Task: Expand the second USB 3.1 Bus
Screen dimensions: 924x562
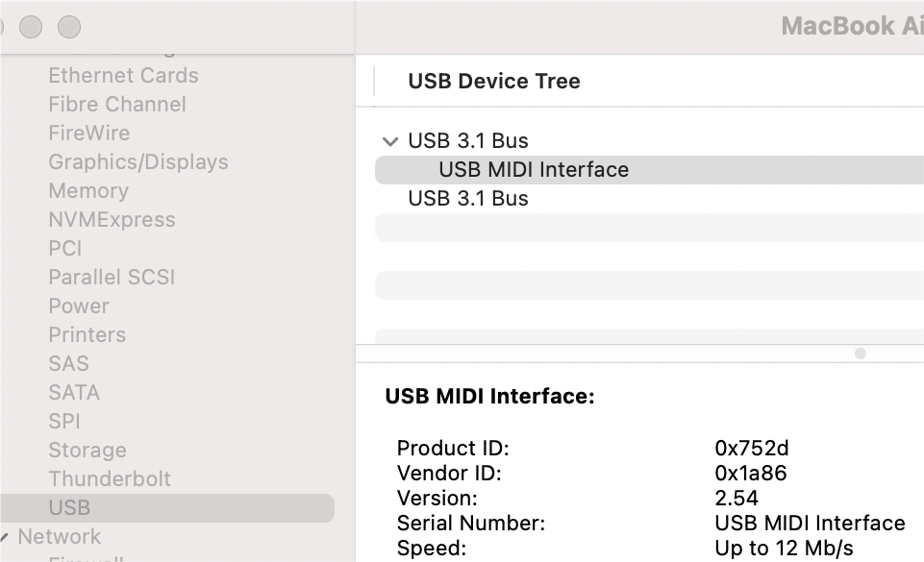Action: click(389, 199)
